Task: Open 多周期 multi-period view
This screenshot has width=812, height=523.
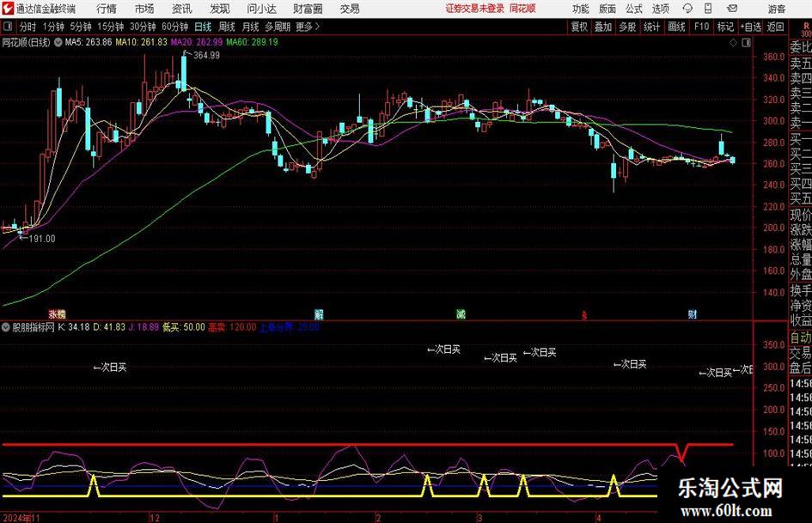Action: [x=278, y=27]
